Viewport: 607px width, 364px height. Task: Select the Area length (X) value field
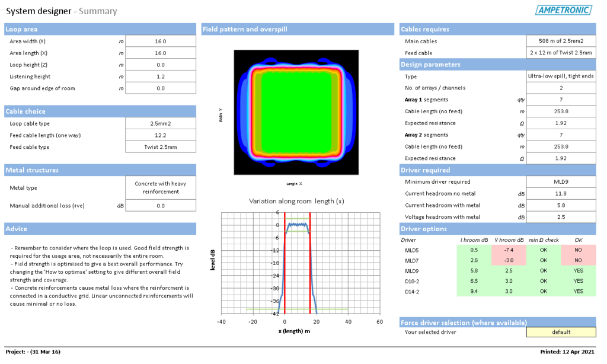point(160,53)
